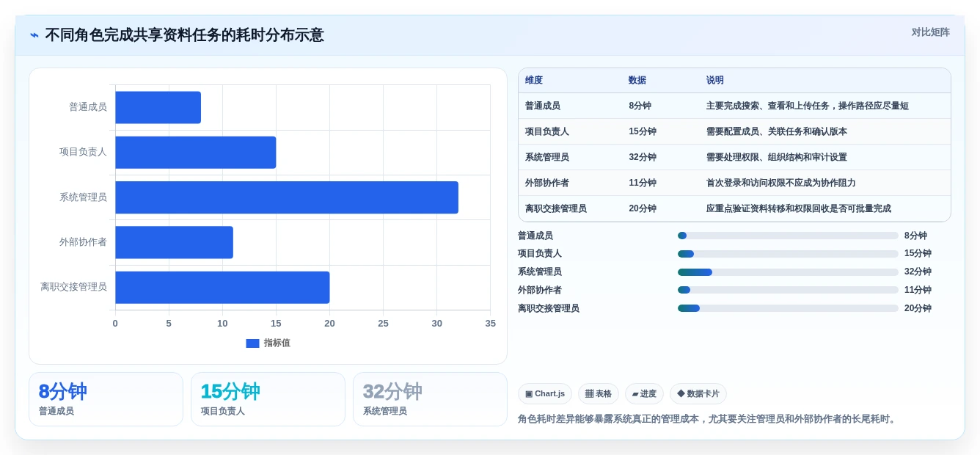Viewport: 980px width, 455px height.
Task: Click the 数据 column header
Action: [x=637, y=81]
